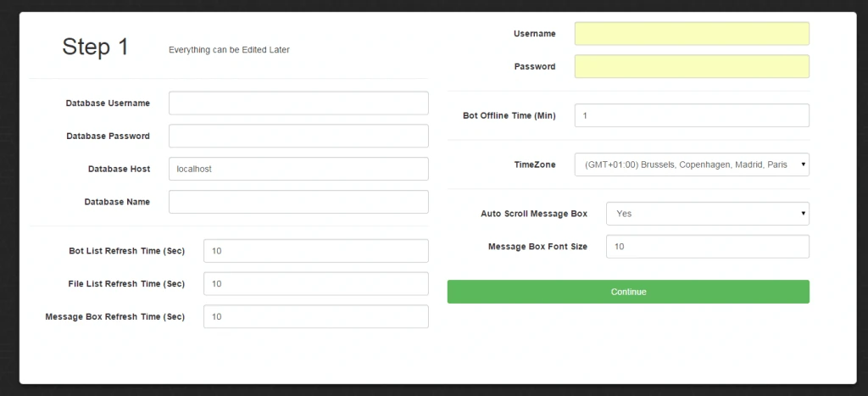
Task: Click the yellow Password input field
Action: [692, 66]
